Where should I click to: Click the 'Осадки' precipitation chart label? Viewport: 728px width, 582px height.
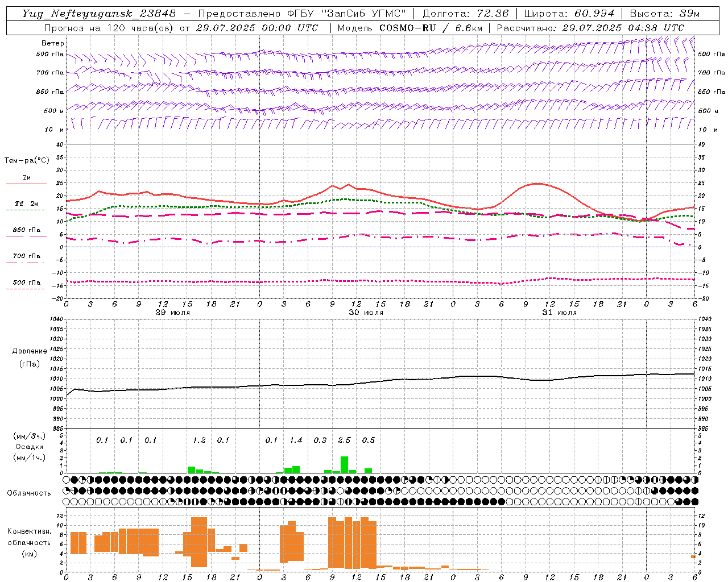(30, 447)
